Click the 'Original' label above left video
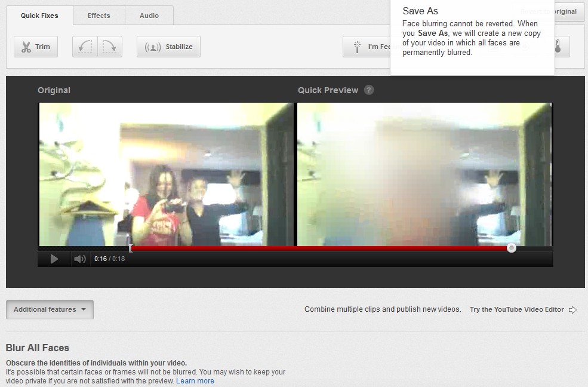The image size is (588, 387). [x=54, y=90]
